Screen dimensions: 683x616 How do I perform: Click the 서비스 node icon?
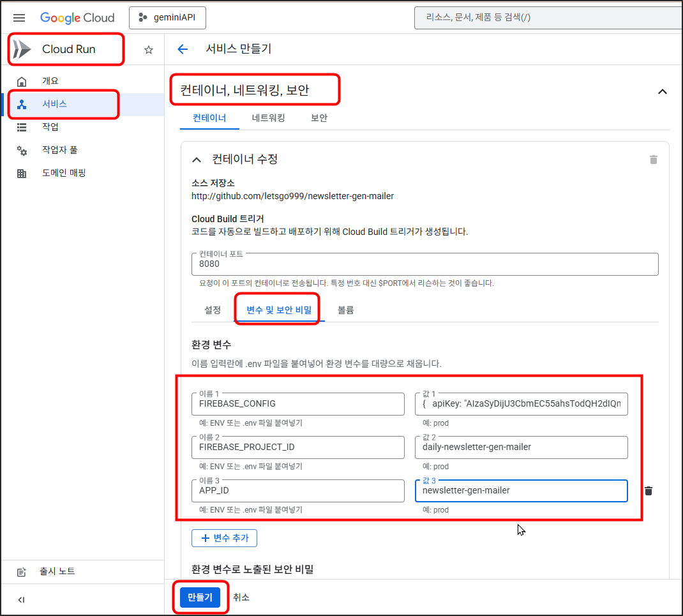pyautogui.click(x=22, y=105)
